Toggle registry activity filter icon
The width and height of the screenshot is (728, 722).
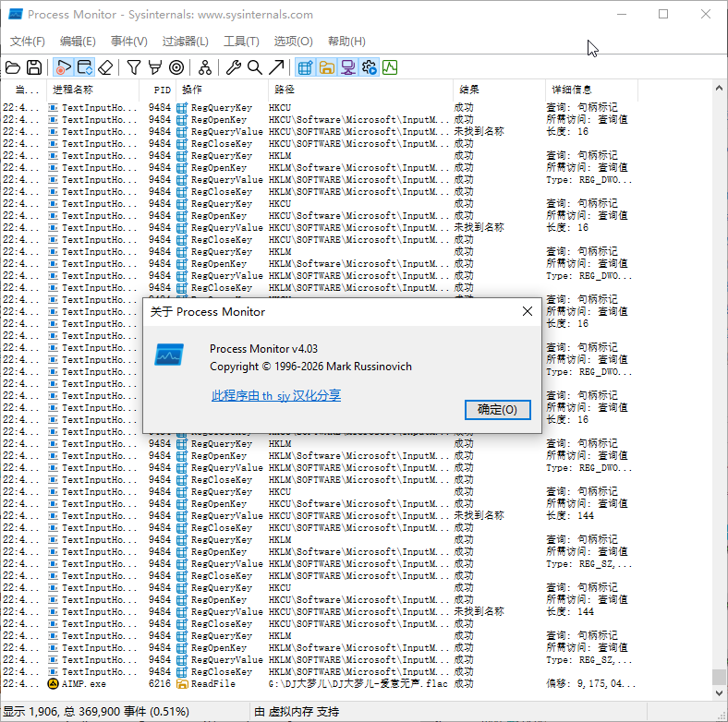point(305,67)
